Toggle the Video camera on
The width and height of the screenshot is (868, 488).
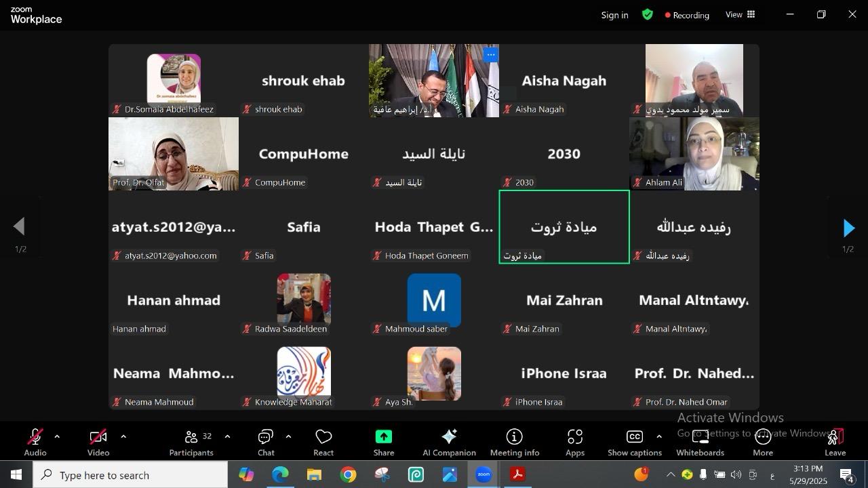[98, 442]
